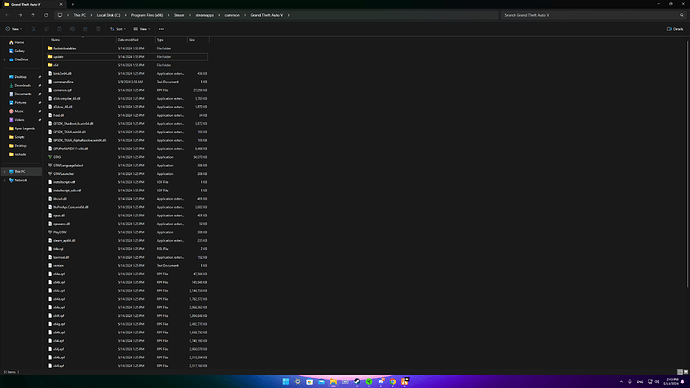Open Steam from the taskbar
This screenshot has width=690, height=388.
click(x=357, y=381)
